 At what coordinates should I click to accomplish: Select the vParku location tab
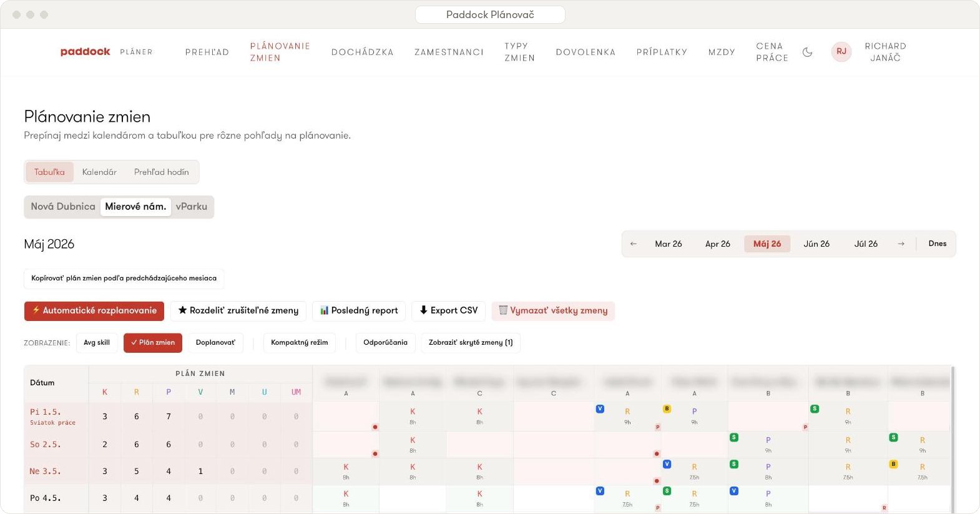[192, 207]
